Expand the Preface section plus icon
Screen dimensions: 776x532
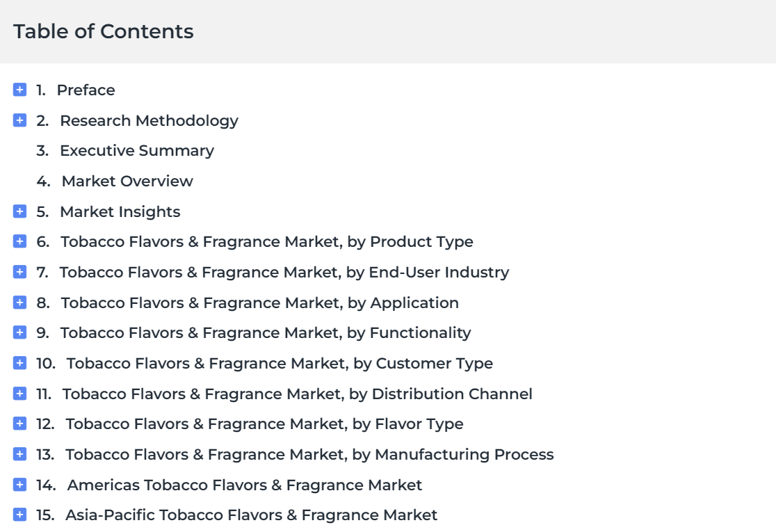[19, 90]
